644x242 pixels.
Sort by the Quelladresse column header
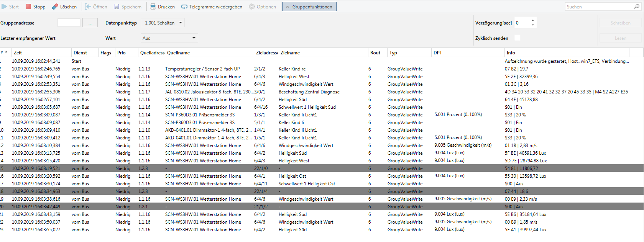tap(151, 52)
